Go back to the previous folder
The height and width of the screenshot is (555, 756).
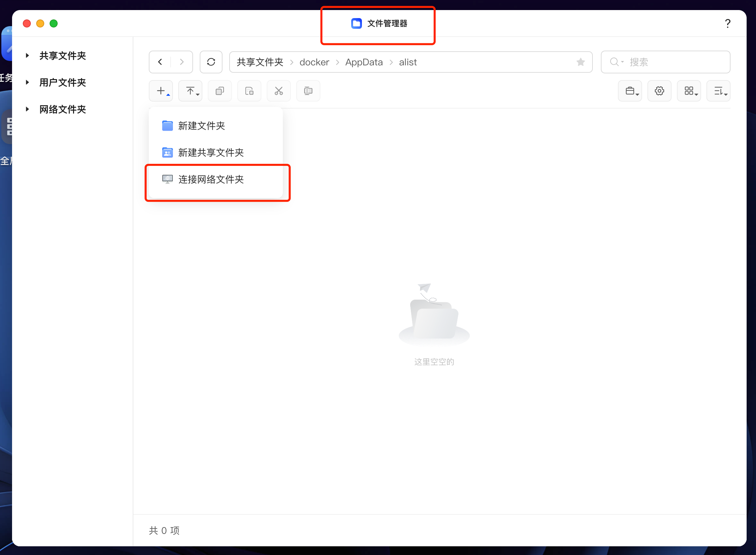click(160, 62)
